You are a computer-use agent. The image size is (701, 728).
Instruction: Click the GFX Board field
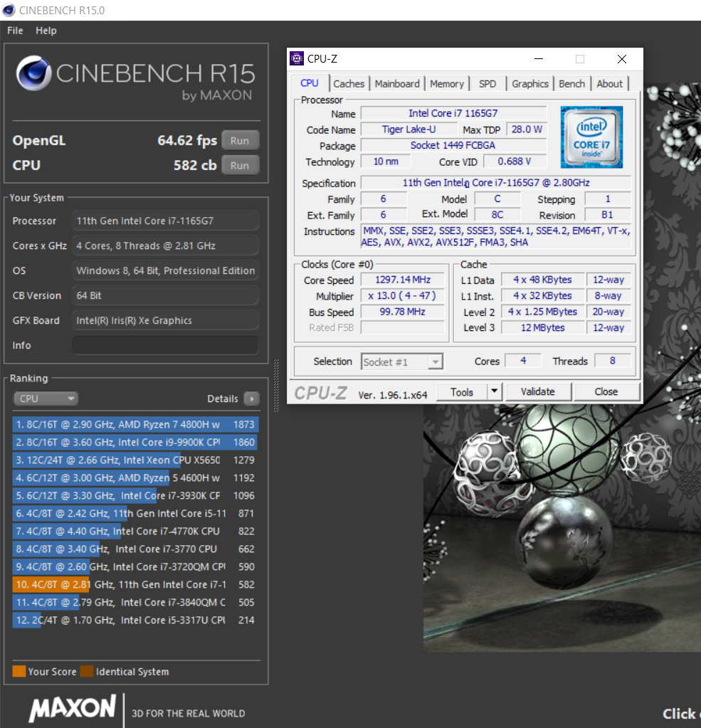(x=165, y=320)
